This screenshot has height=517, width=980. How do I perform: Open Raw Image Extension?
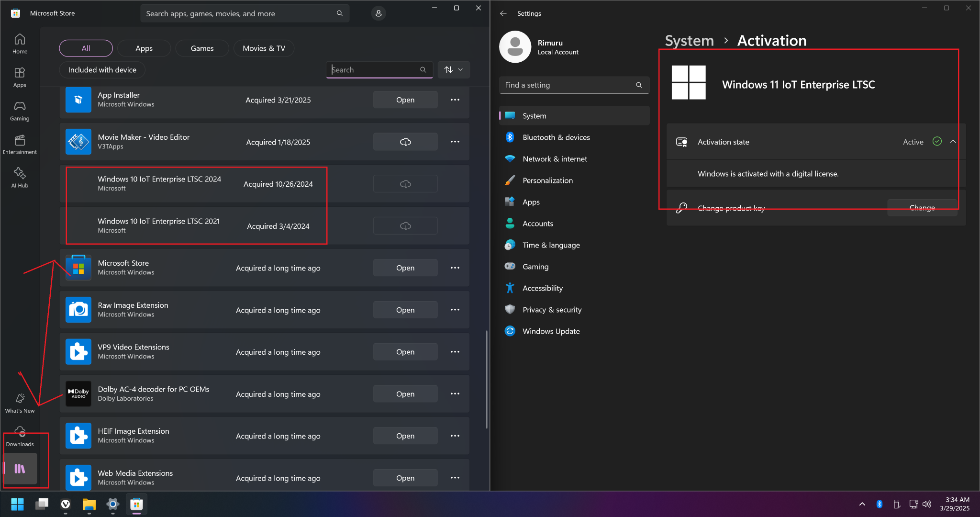[405, 310]
